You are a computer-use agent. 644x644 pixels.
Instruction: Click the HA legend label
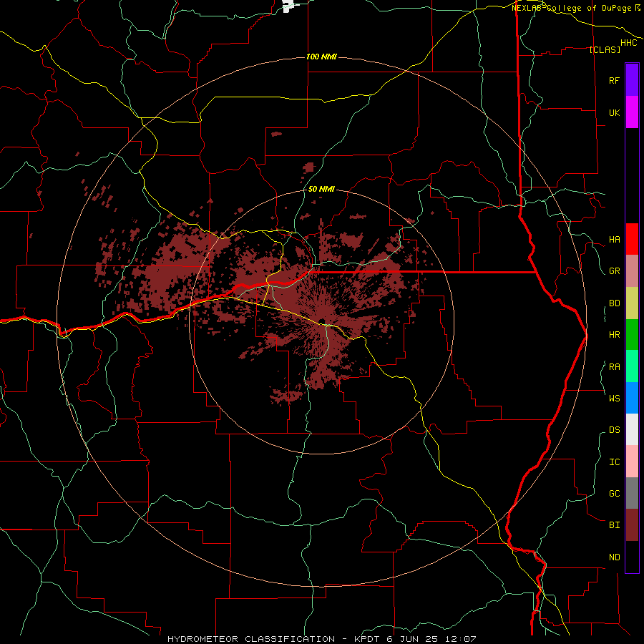click(614, 239)
